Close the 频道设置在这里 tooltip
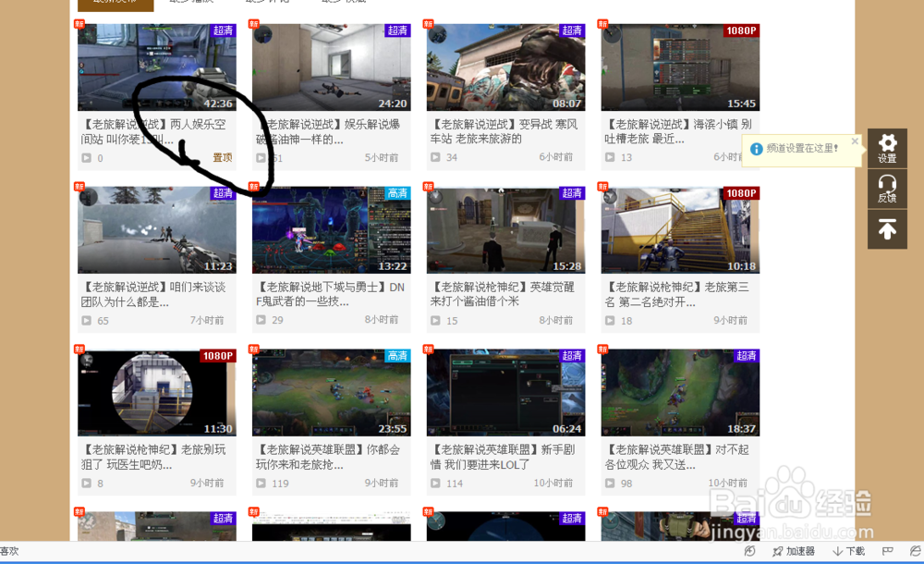 (855, 141)
